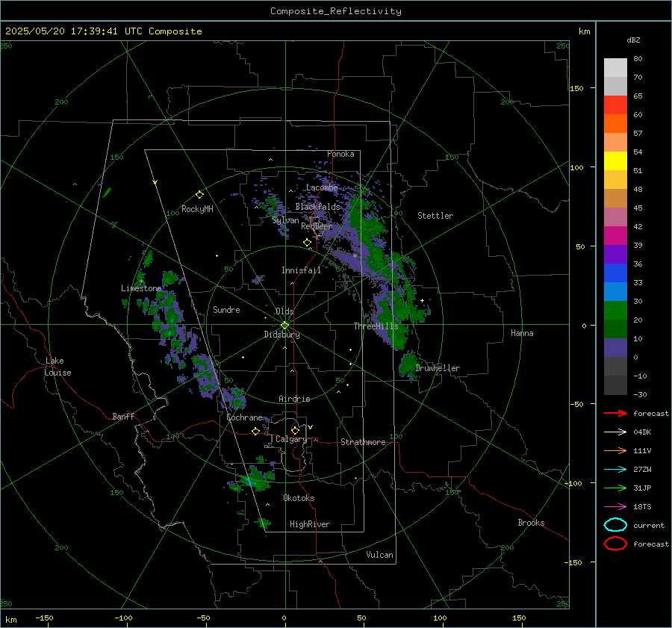Select the Okotoks label
This screenshot has height=628, width=672.
tap(299, 498)
